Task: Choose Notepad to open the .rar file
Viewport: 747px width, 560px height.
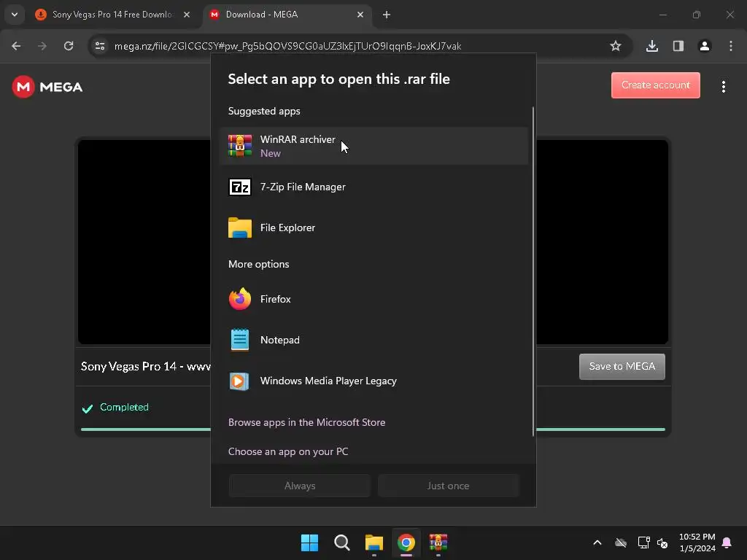Action: 374,340
